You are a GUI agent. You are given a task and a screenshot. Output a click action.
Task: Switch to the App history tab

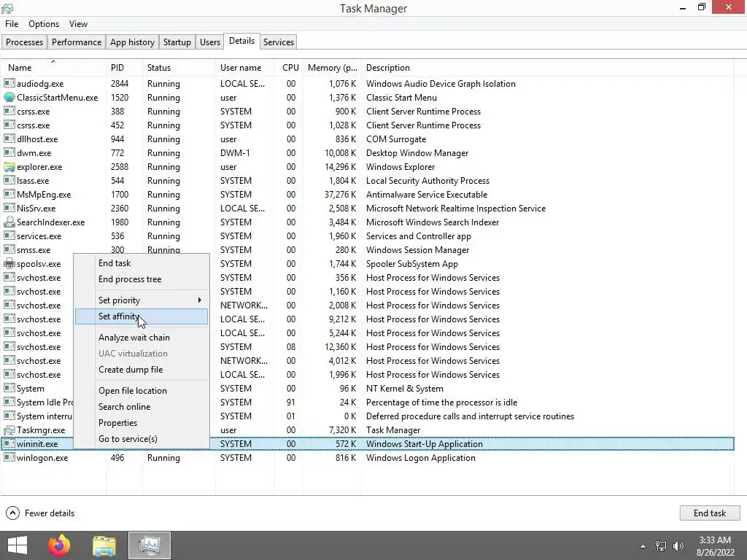click(132, 42)
